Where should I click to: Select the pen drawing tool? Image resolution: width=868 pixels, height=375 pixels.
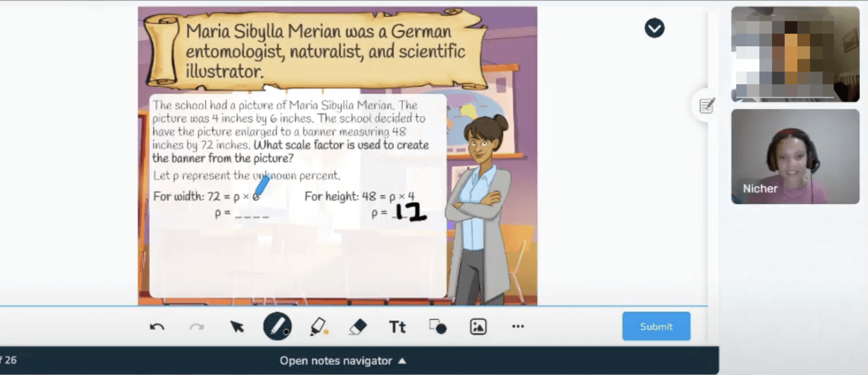tap(277, 326)
